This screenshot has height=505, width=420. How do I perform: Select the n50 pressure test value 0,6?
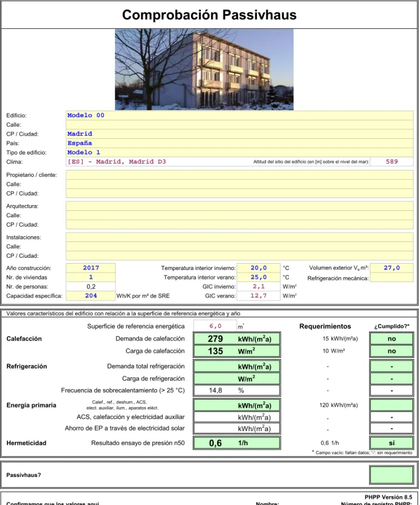[x=237, y=443]
